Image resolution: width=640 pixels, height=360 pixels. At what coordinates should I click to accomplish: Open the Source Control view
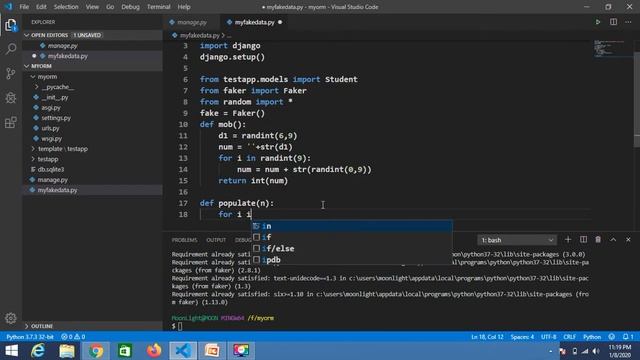(11, 73)
